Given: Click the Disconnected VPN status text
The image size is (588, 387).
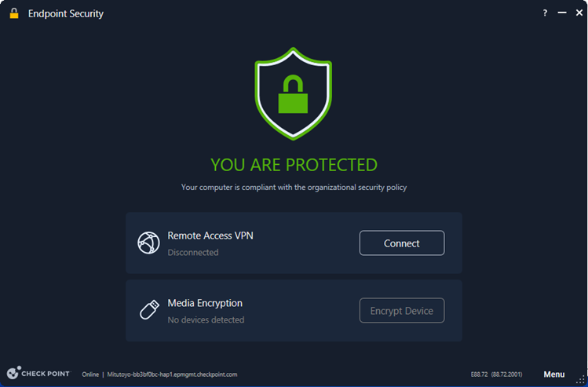Looking at the screenshot, I should coord(193,253).
